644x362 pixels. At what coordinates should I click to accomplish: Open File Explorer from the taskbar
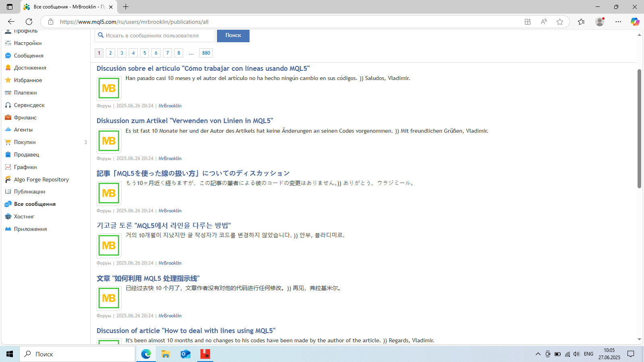click(165, 354)
